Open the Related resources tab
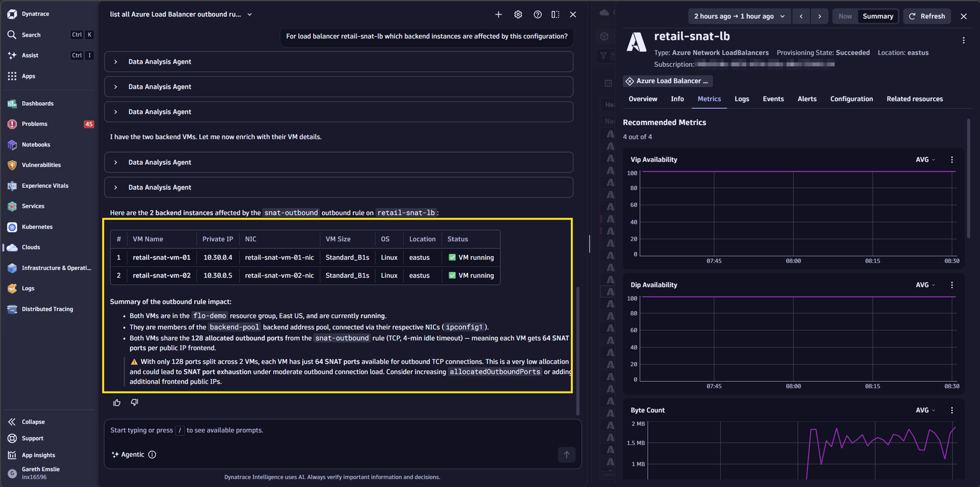Screen dimensions: 980x487 click(914, 99)
